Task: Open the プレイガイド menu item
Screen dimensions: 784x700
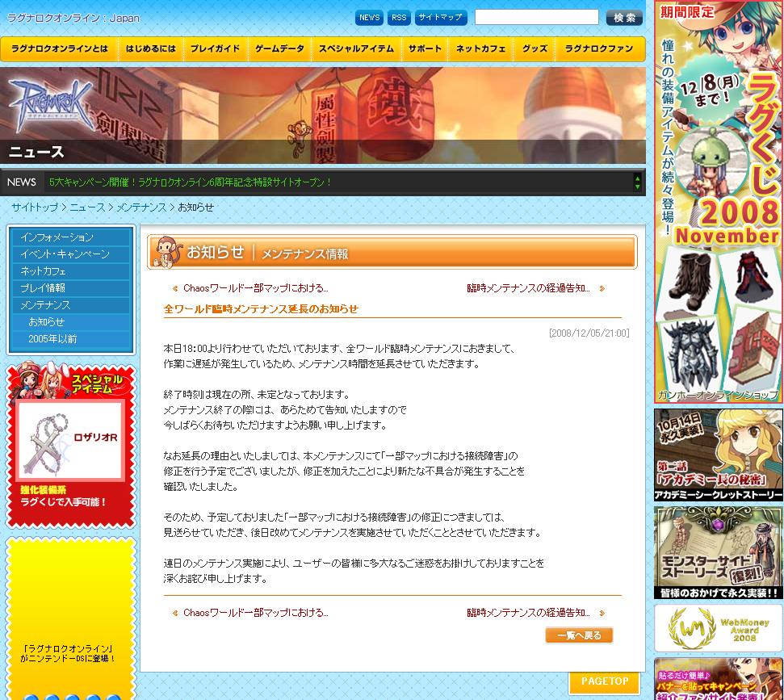Action: coord(215,48)
